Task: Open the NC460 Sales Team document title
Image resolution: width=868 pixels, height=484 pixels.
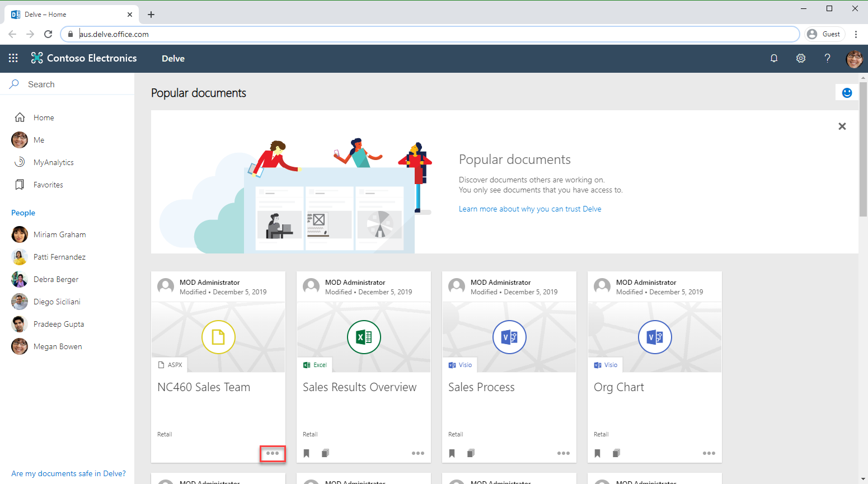Action: click(x=204, y=387)
